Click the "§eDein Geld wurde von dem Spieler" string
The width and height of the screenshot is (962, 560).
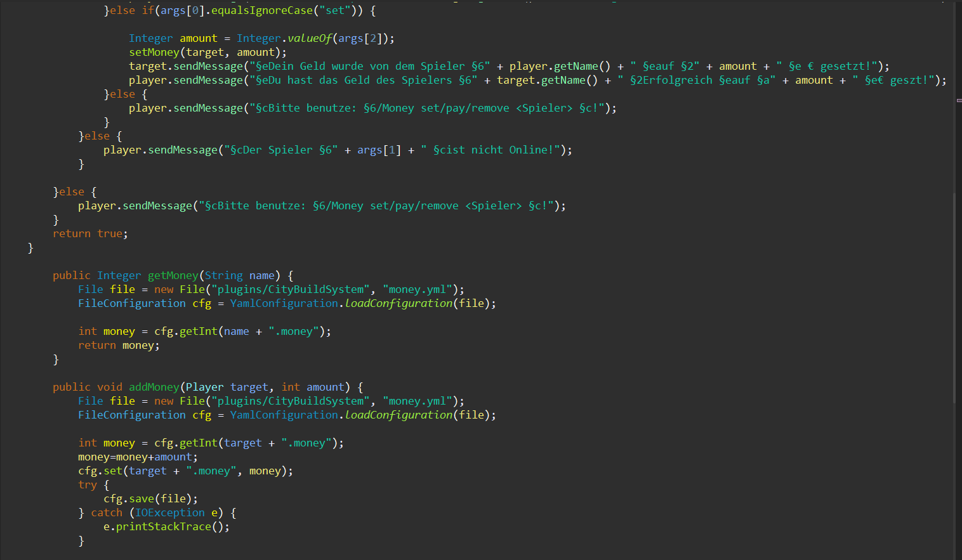point(370,66)
